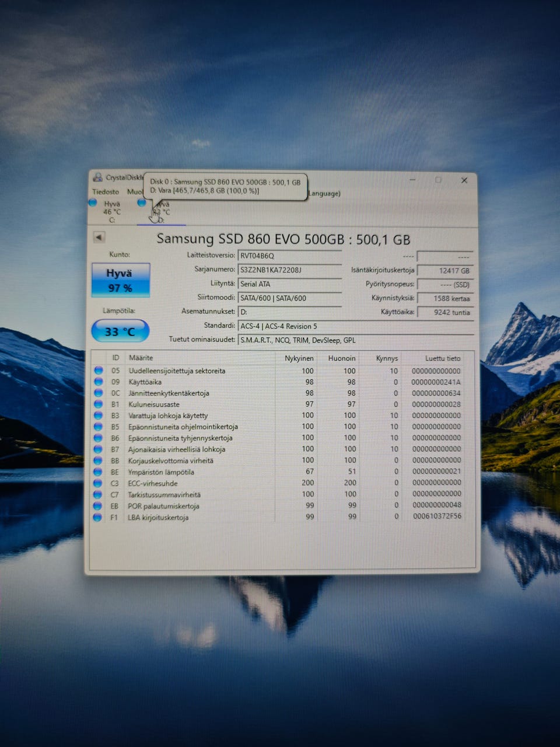Select the Ympäristön lämpötila attribute text
Viewport: 560px width, 747px height.
point(161,472)
